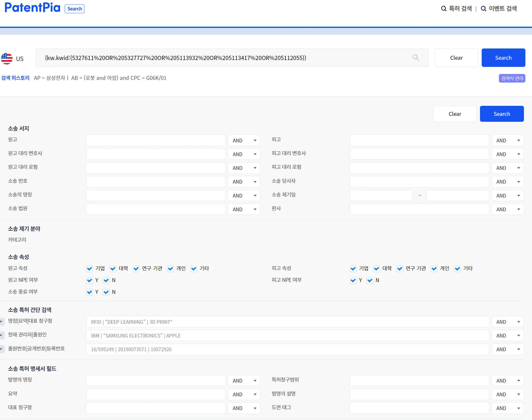Uncheck 기업 under 원고 속성
This screenshot has width=532, height=420.
pos(89,269)
